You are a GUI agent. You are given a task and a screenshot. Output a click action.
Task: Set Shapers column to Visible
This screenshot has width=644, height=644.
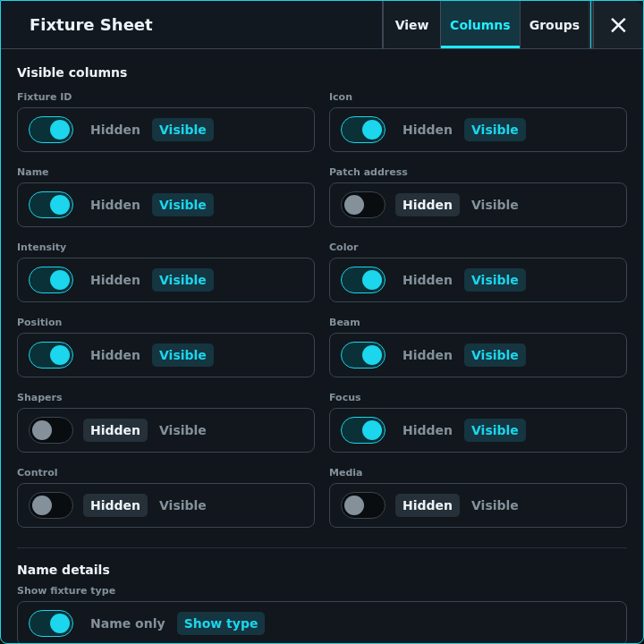(182, 430)
